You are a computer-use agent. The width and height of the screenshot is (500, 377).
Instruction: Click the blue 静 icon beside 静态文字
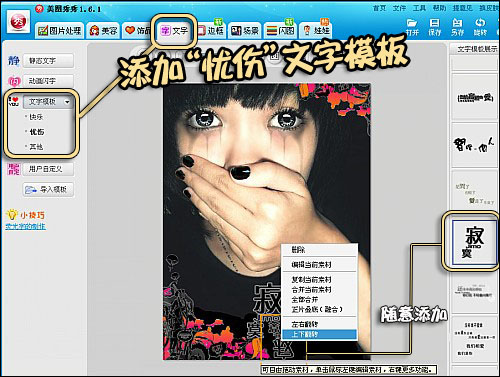(14, 61)
